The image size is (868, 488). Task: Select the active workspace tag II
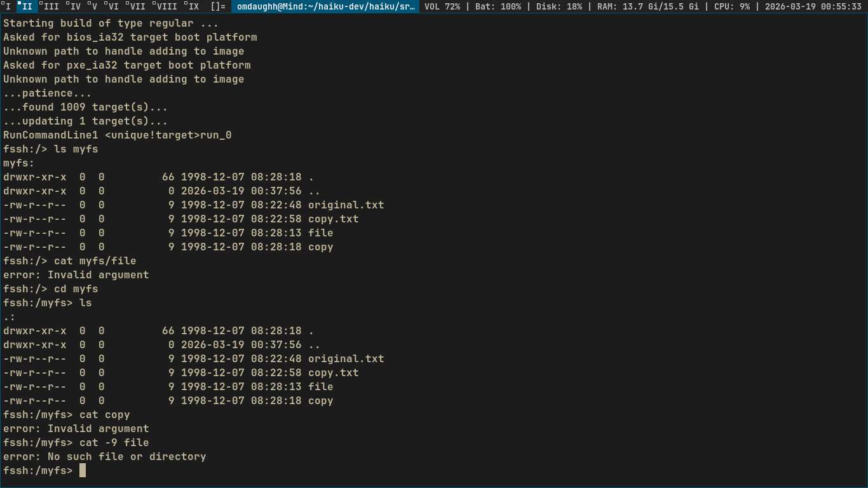pyautogui.click(x=26, y=6)
